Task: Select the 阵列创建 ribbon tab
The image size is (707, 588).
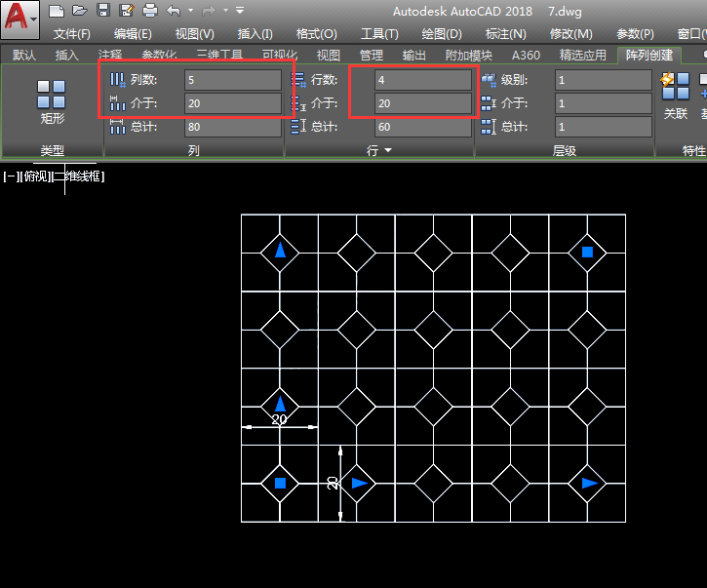Action: (648, 56)
